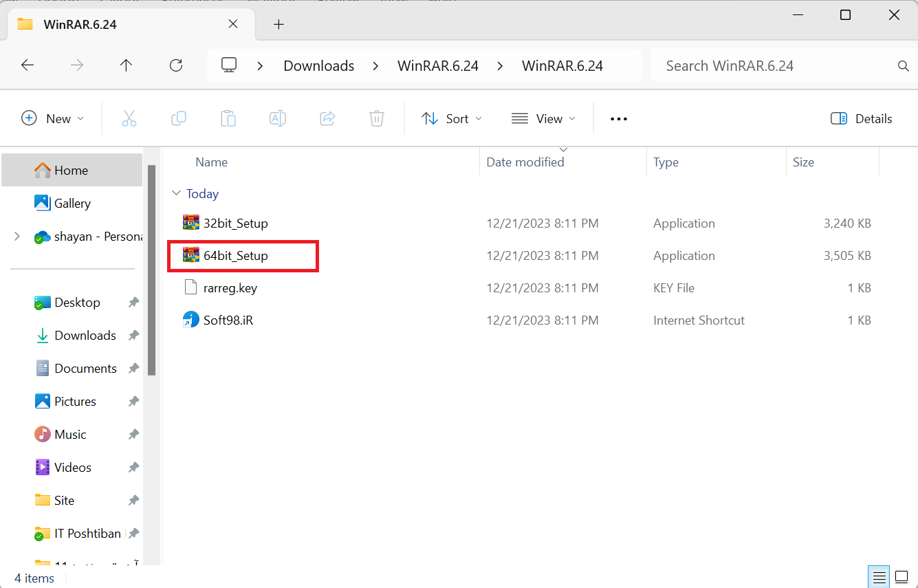918x588 pixels.
Task: Switch to details list view icon in status bar
Action: pos(878,576)
